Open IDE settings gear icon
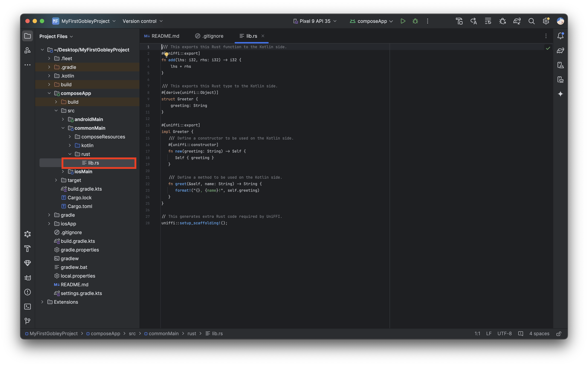The height and width of the screenshot is (366, 588). tap(546, 21)
